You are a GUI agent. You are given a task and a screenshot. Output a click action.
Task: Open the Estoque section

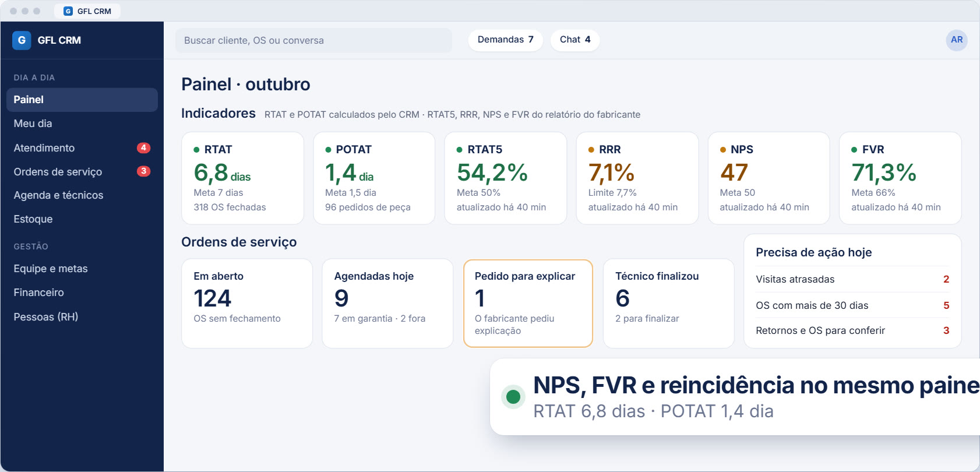(82, 219)
